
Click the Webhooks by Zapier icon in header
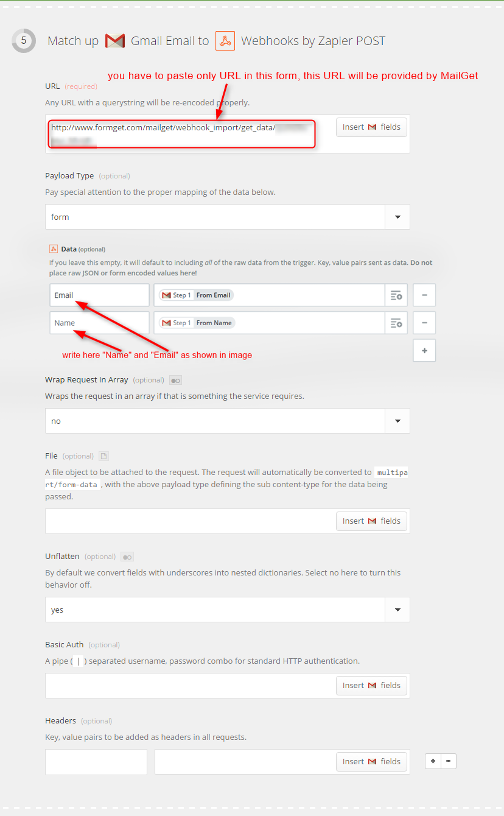click(225, 41)
